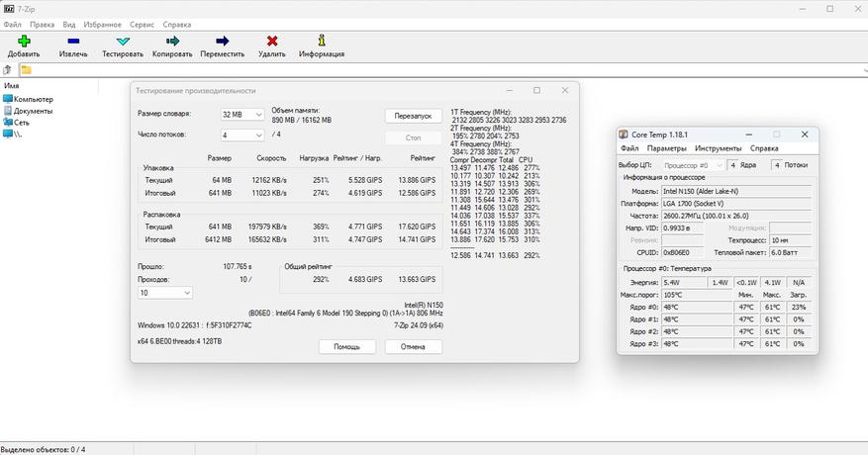Click the 12162 KB/s current compression speed
This screenshot has height=455, width=868.
coord(269,180)
